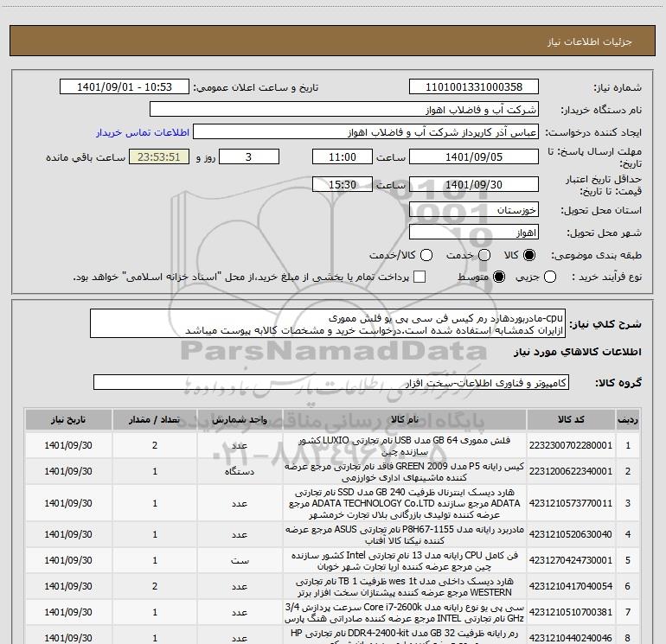Select the کالا/خدمت radio button

[x=426, y=255]
